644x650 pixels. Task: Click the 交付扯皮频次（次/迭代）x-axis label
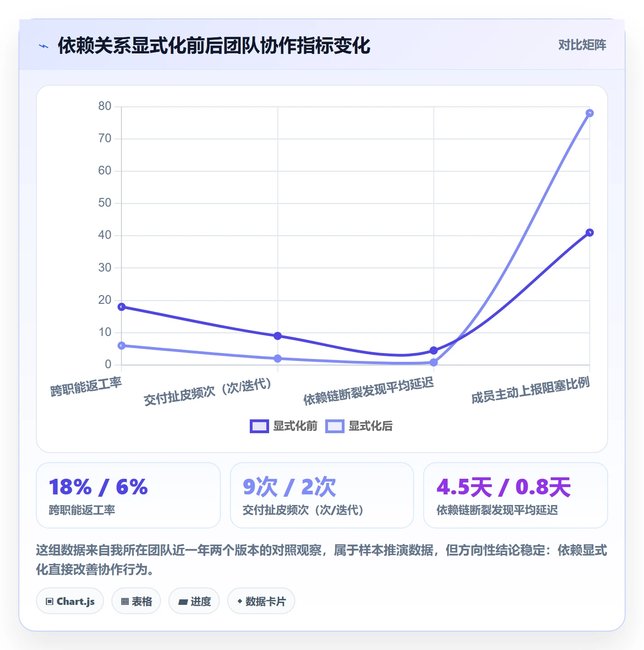[x=207, y=392]
